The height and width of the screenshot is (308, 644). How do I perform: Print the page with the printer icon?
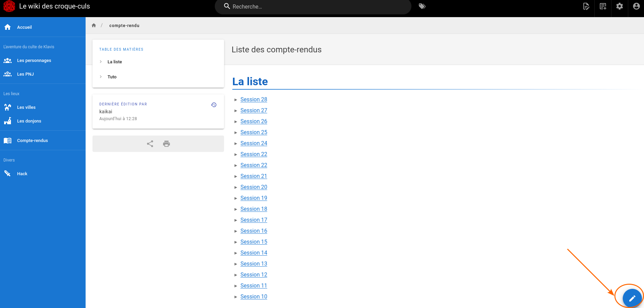coord(166,144)
